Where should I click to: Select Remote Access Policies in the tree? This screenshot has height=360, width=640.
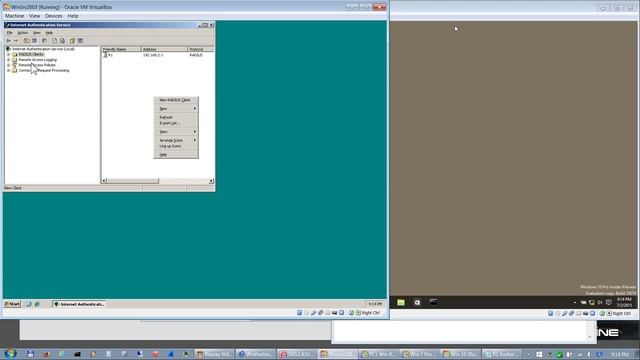pyautogui.click(x=37, y=65)
